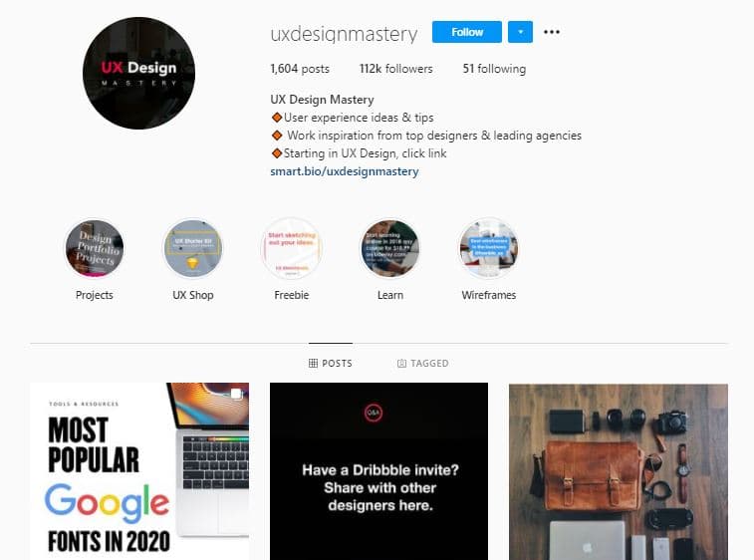View the 112k followers list
Screen dimensions: 754x560
pyautogui.click(x=395, y=69)
